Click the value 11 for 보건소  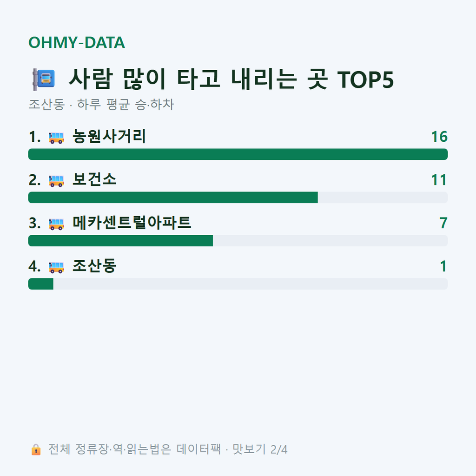(x=439, y=180)
